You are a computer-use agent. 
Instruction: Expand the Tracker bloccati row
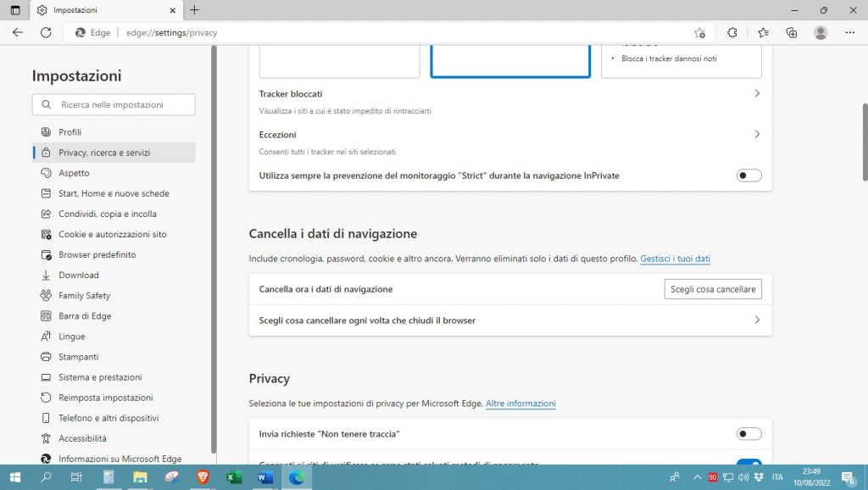click(x=757, y=93)
